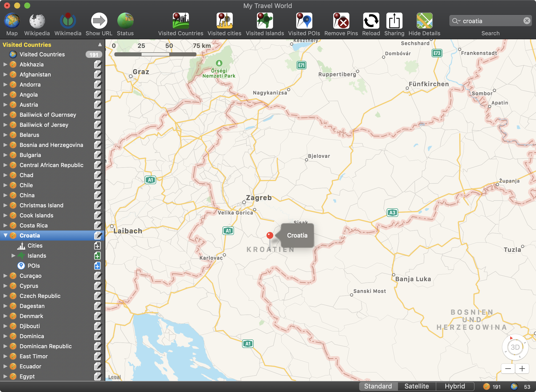Open the Wikimedia toolbar icon
Viewport: 536px width, 392px height.
tap(68, 21)
